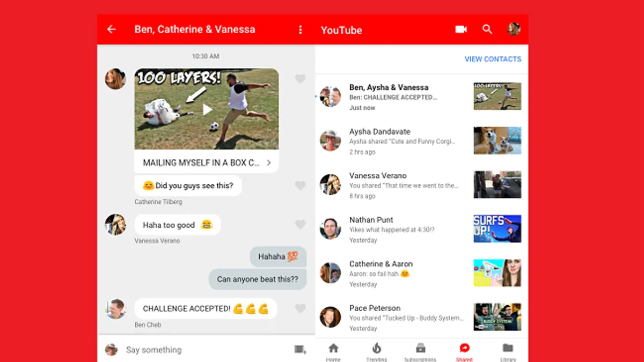Viewport: 644px width, 362px height.
Task: Click the 'Ben, Catherine & Vanessa' chat title
Action: tap(195, 29)
